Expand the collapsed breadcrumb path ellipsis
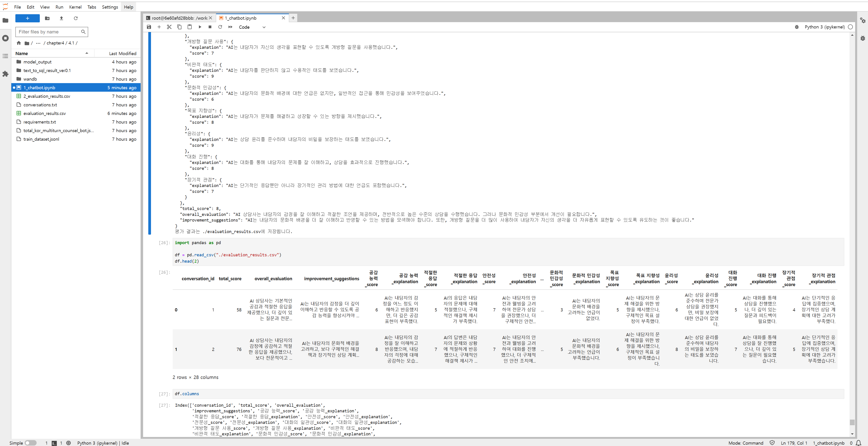Image resolution: width=868 pixels, height=446 pixels. pyautogui.click(x=38, y=43)
